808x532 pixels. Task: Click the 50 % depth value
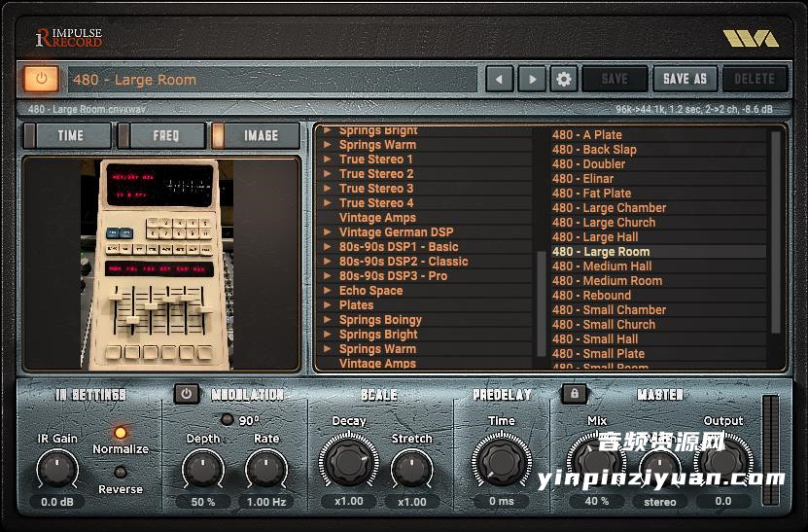203,502
